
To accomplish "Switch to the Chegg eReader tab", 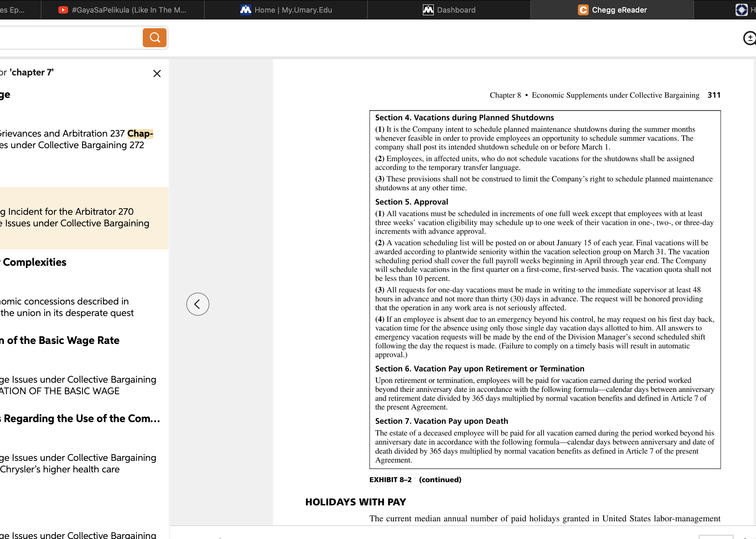I will pos(612,10).
